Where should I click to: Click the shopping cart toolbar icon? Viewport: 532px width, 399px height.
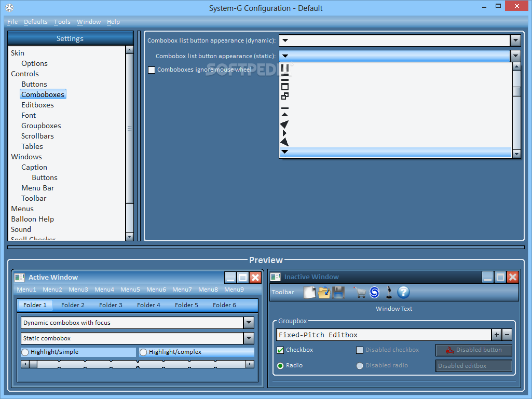[360, 292]
